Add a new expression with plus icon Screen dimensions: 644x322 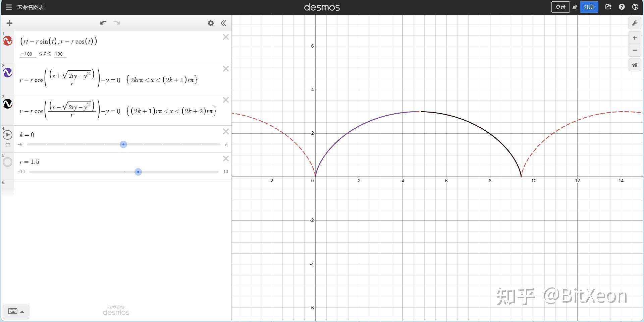[x=9, y=23]
